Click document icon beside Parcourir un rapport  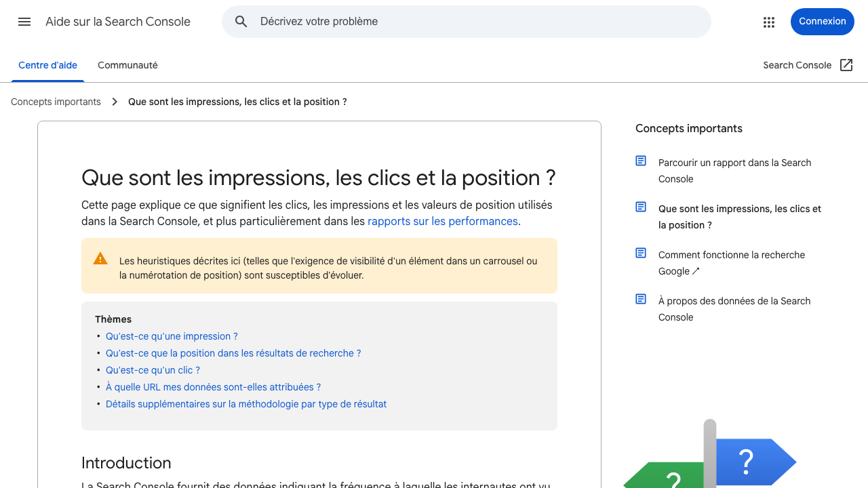(x=641, y=161)
